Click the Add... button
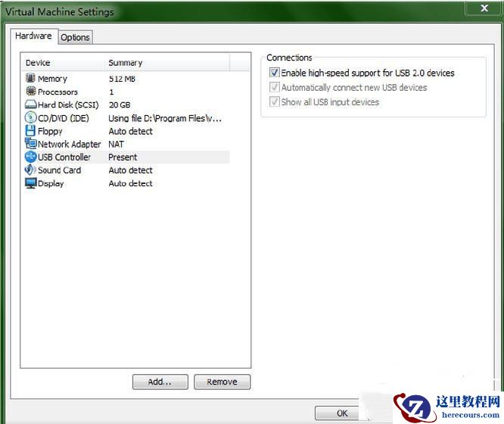 coord(160,382)
